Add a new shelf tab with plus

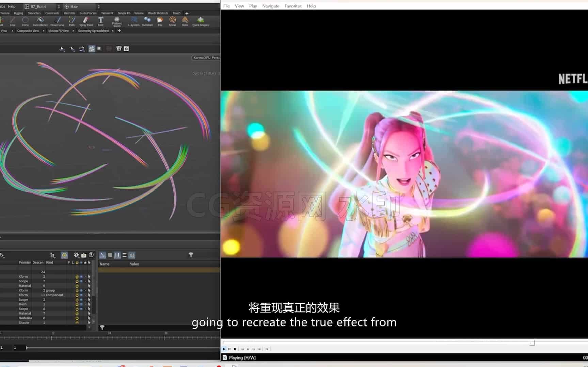coord(187,13)
